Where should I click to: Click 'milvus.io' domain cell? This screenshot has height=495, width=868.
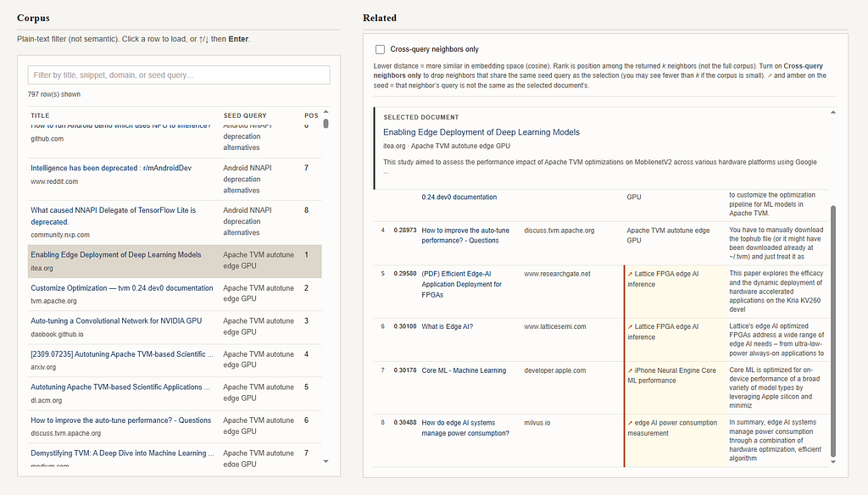(537, 422)
